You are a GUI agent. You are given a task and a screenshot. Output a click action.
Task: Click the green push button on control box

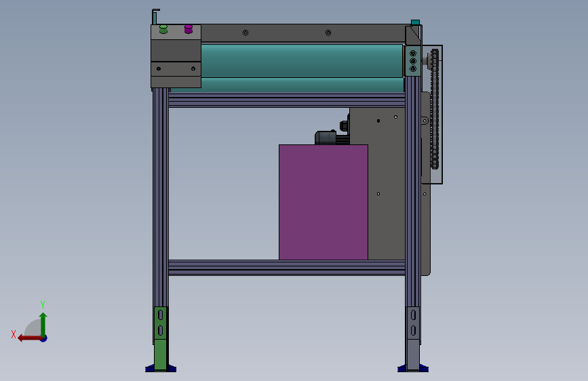pyautogui.click(x=163, y=29)
